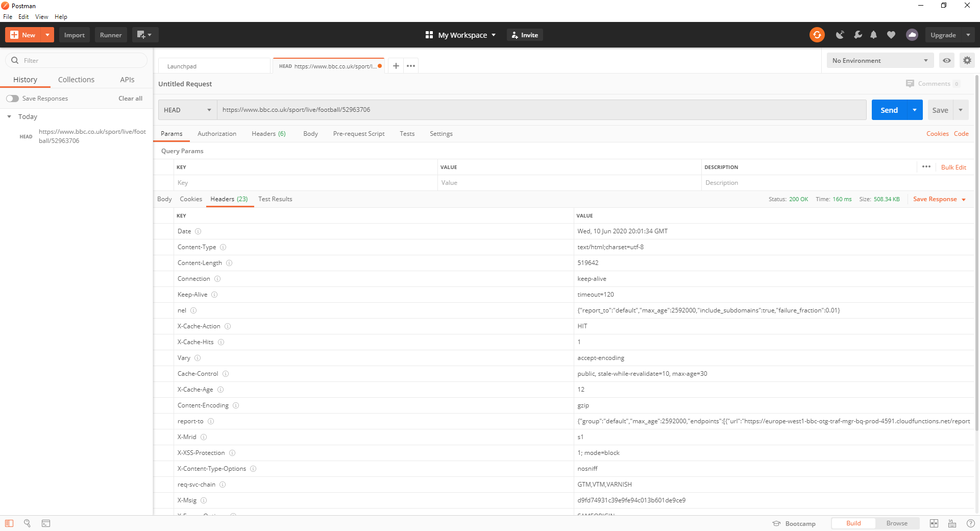Open the Postman Console icon
This screenshot has height=531, width=980.
coord(46,523)
